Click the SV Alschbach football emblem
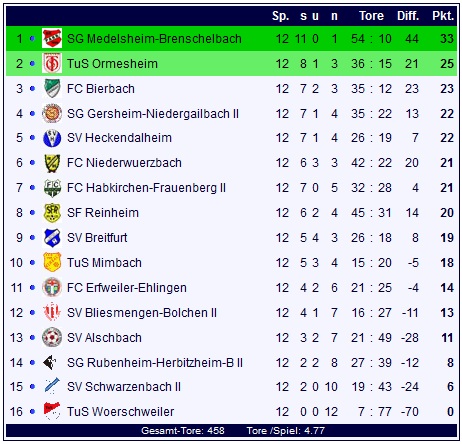 click(x=52, y=337)
